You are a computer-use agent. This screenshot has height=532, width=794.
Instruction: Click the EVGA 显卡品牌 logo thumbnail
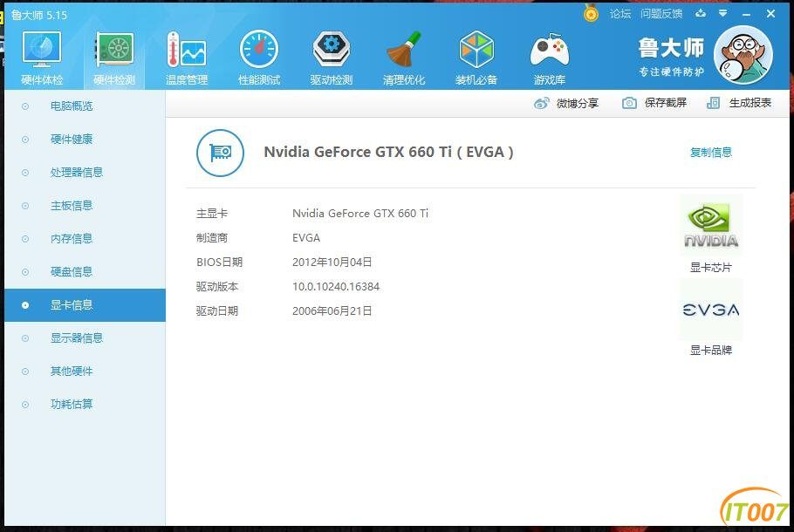click(711, 310)
